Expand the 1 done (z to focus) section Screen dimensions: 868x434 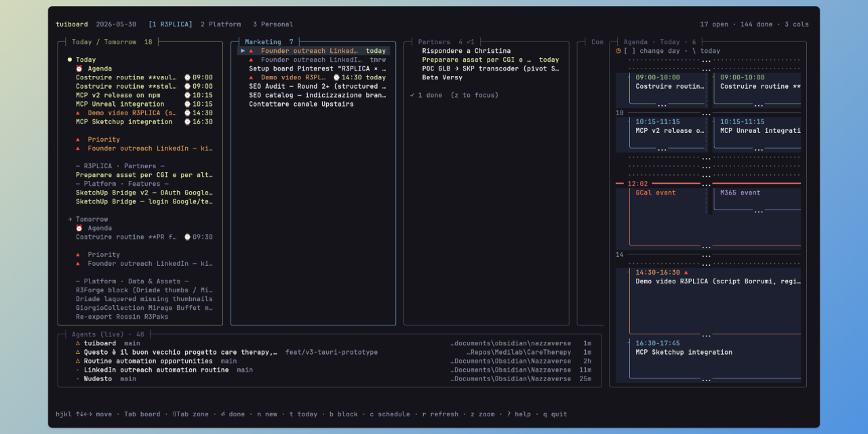(454, 95)
